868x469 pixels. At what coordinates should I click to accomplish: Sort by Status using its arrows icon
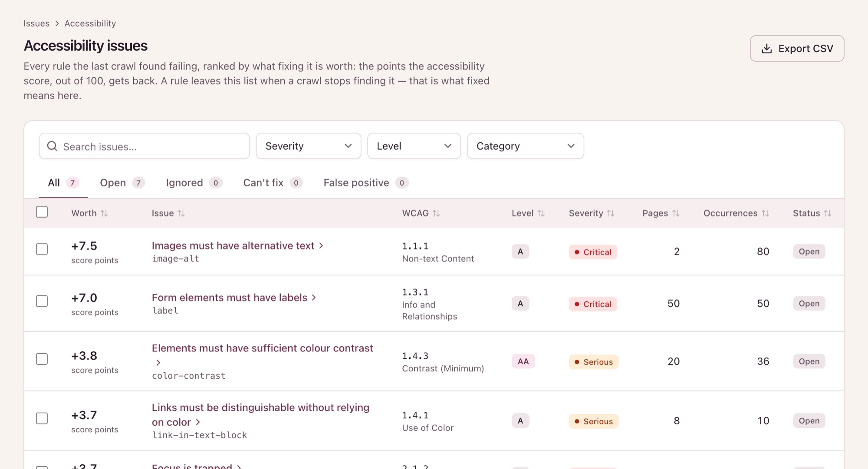828,213
